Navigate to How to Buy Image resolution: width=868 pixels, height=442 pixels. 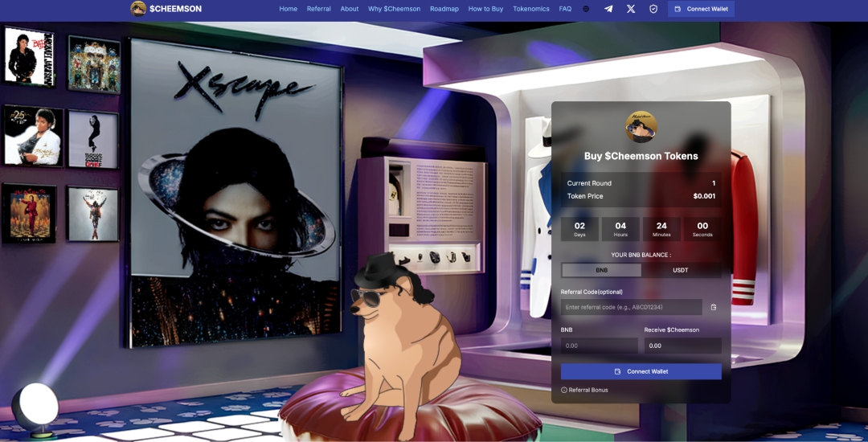coord(485,9)
